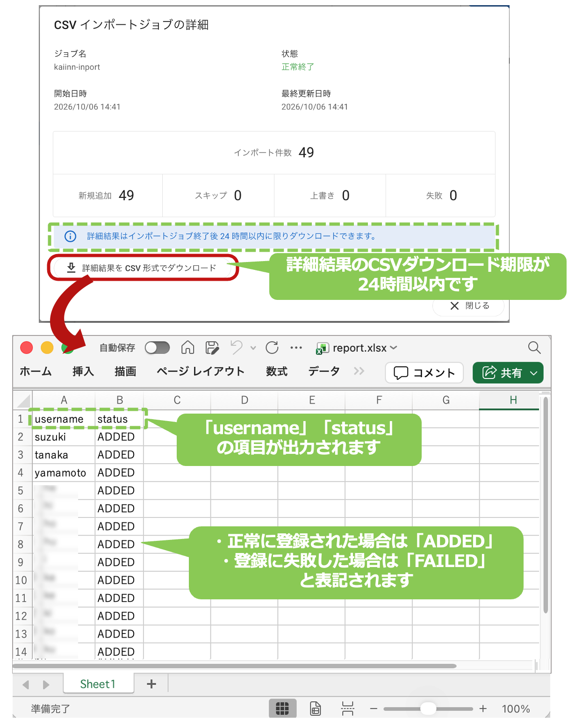Show more ribbon tabs via double chevron
This screenshot has height=728, width=575.
(x=359, y=371)
